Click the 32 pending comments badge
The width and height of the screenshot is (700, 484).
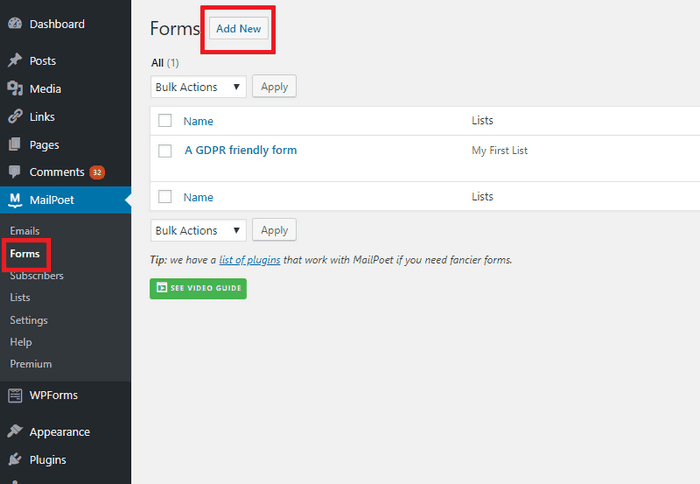tap(97, 172)
